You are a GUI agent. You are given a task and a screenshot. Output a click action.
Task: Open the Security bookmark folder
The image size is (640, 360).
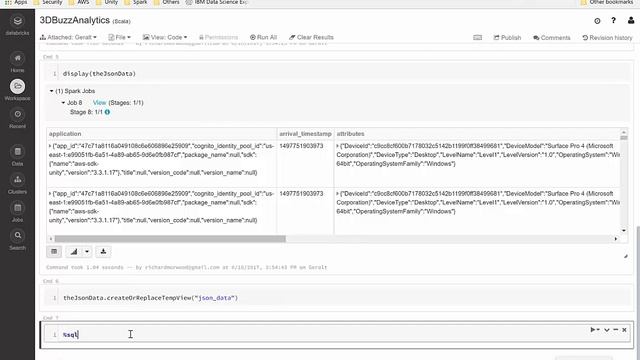pyautogui.click(x=48, y=2)
